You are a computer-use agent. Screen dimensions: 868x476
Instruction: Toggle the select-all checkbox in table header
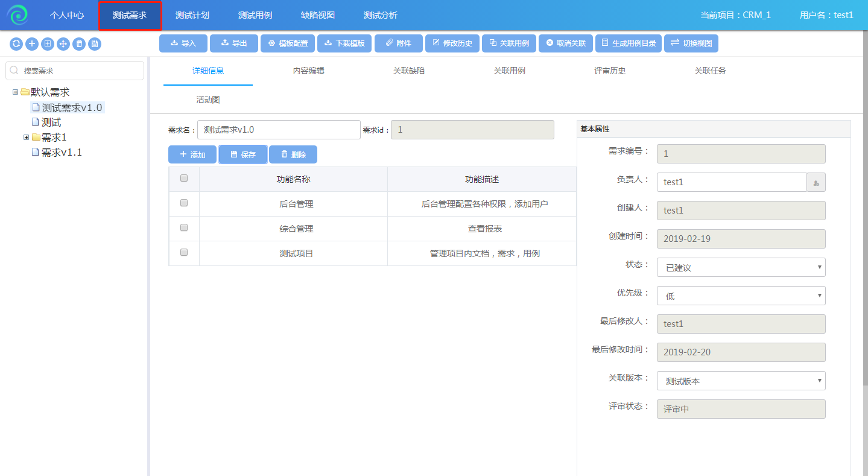(x=184, y=179)
